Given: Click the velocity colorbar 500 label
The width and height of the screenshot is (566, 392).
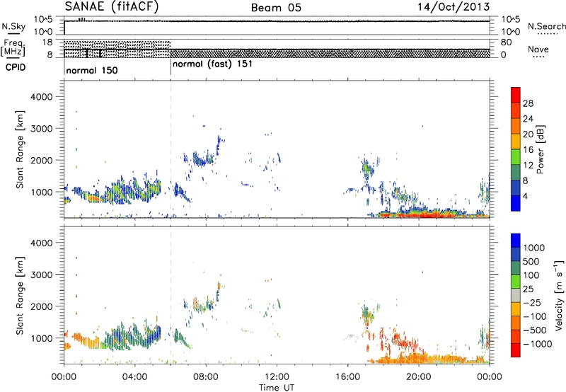Looking at the screenshot, I should (x=531, y=261).
